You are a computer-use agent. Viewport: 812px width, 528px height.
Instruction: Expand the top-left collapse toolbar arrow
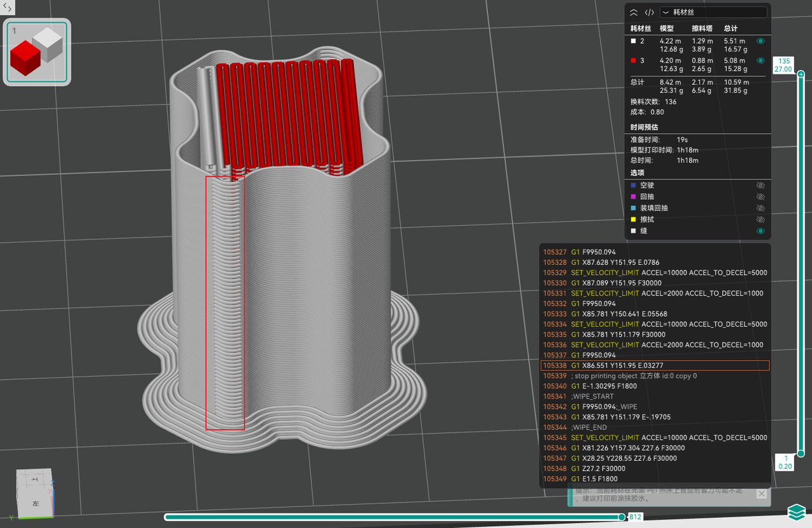(8, 7)
